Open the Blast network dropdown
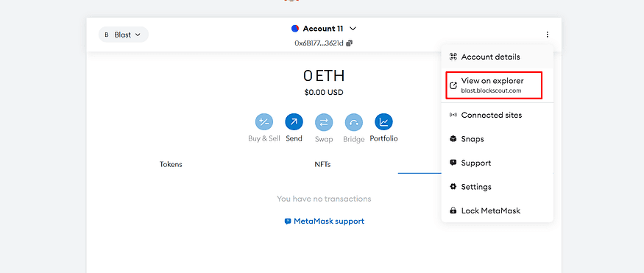The width and height of the screenshot is (644, 273). click(x=123, y=35)
